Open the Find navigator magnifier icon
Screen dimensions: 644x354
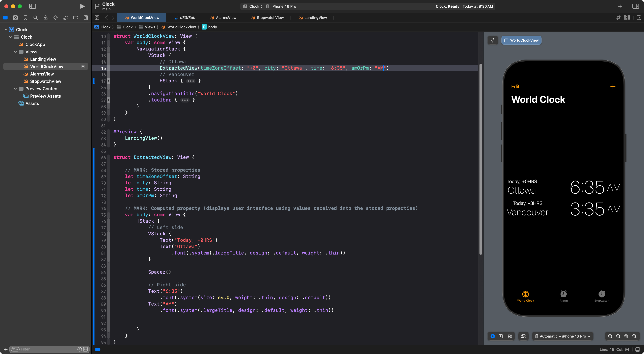click(36, 18)
